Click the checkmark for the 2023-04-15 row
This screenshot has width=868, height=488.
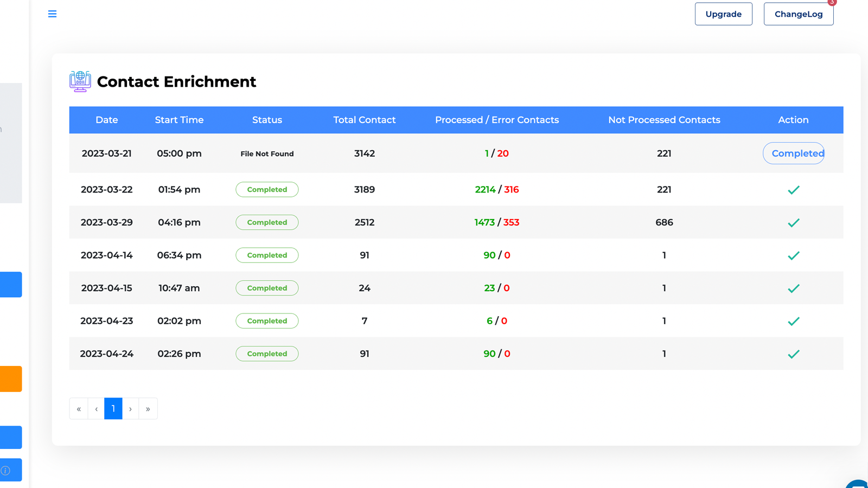pos(793,288)
